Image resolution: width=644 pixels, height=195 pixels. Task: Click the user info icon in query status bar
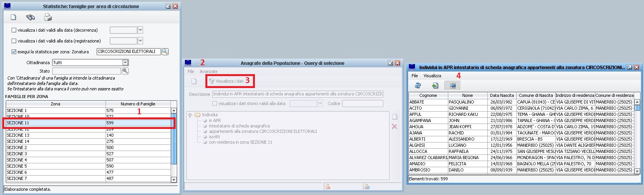pos(367,187)
